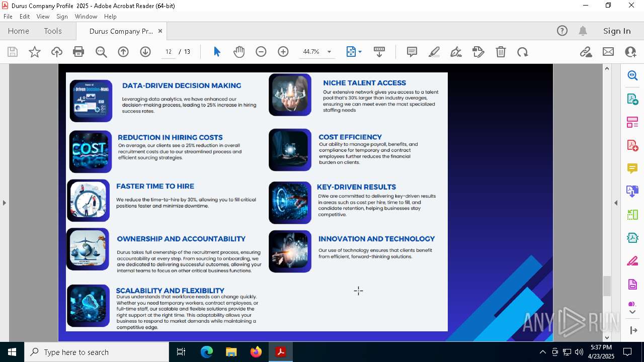Click document vertical scrollbar thumb

coord(607,286)
